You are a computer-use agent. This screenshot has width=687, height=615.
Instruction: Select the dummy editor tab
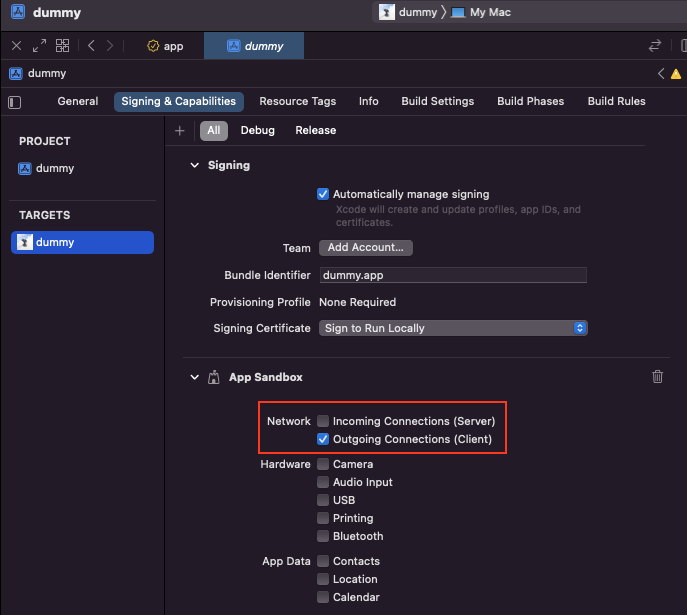(254, 46)
